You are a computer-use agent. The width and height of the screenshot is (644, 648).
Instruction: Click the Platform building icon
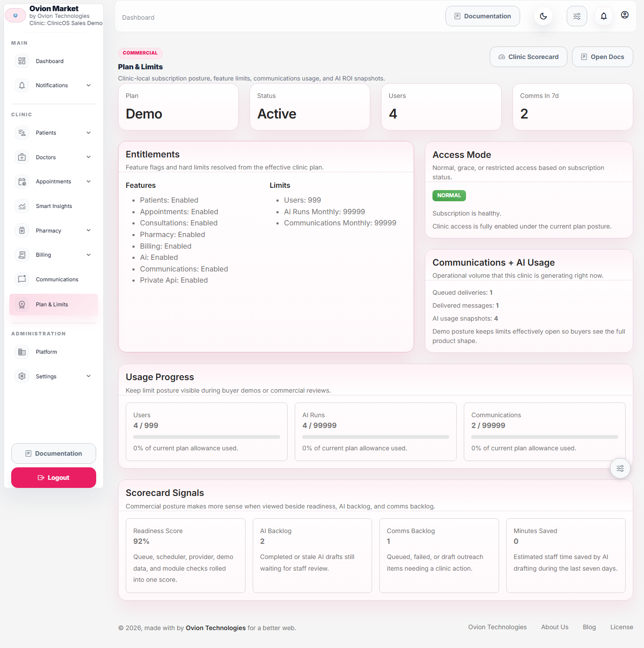pyautogui.click(x=22, y=352)
